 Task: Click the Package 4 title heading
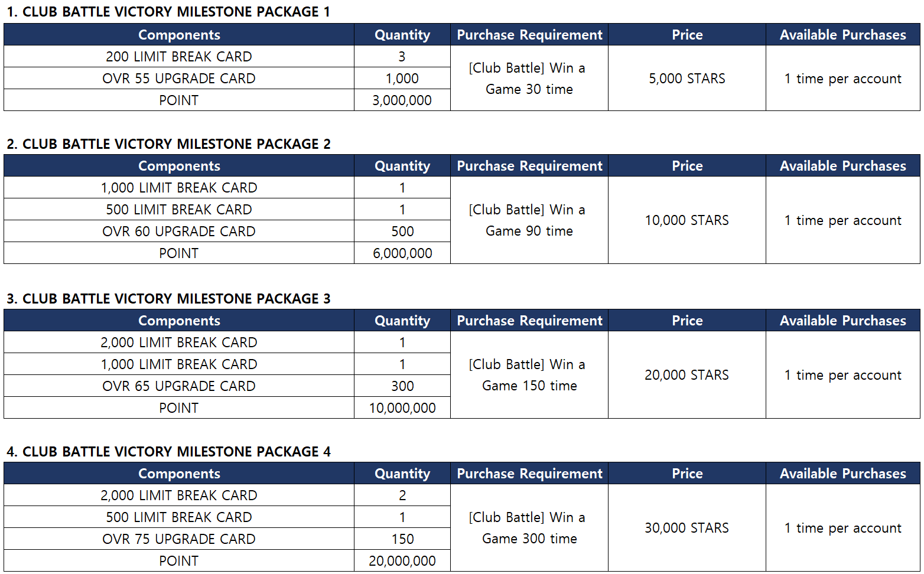tap(168, 452)
